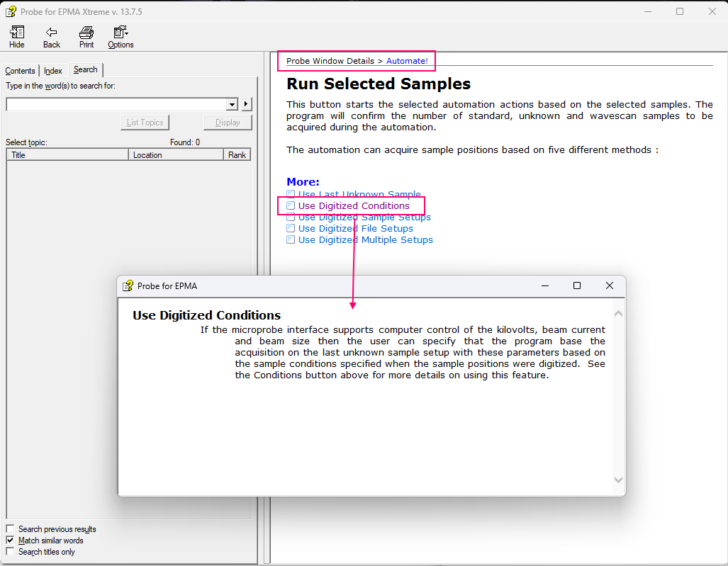Click icon beside Use Digitized Conditions link
728x566 pixels.
(291, 205)
